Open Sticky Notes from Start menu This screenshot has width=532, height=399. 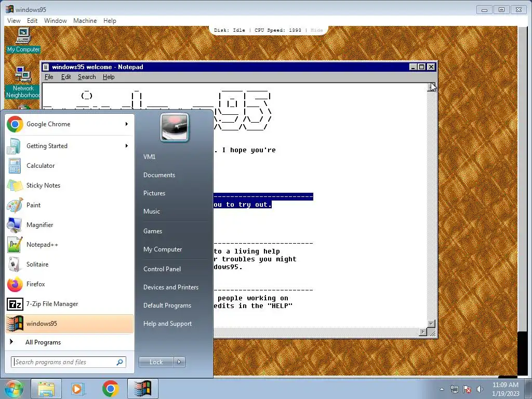pyautogui.click(x=70, y=185)
